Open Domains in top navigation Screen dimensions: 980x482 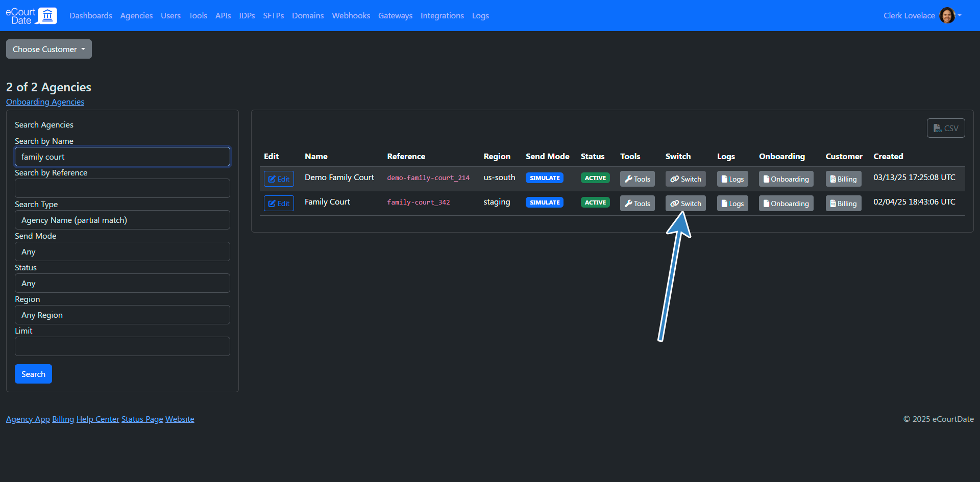click(x=308, y=16)
